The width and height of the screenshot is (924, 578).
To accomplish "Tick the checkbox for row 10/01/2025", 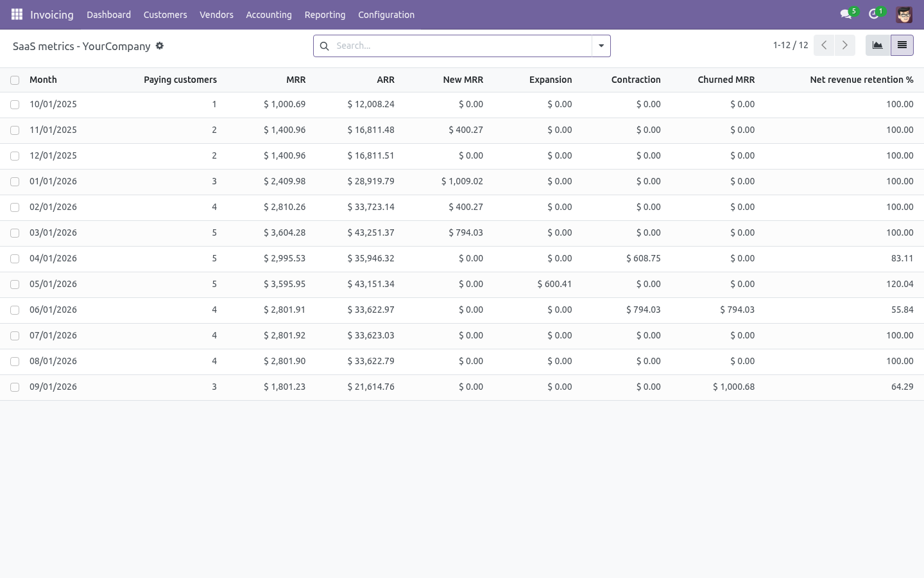I will [x=15, y=105].
